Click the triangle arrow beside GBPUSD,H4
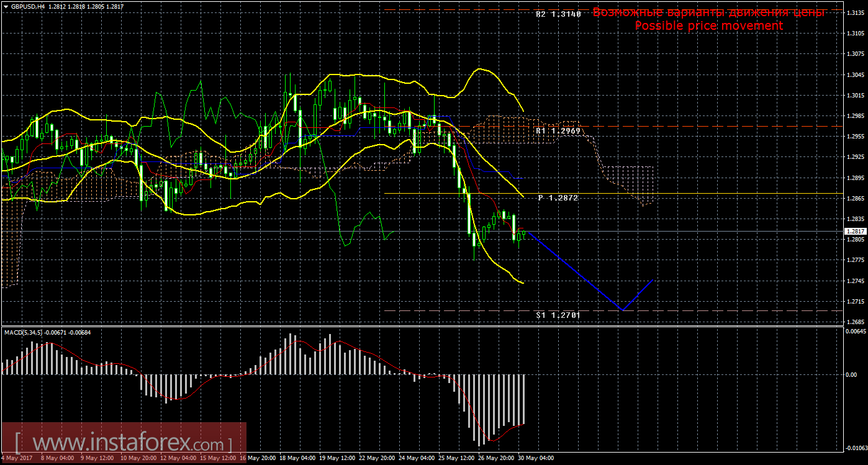868x465 pixels. pyautogui.click(x=6, y=6)
